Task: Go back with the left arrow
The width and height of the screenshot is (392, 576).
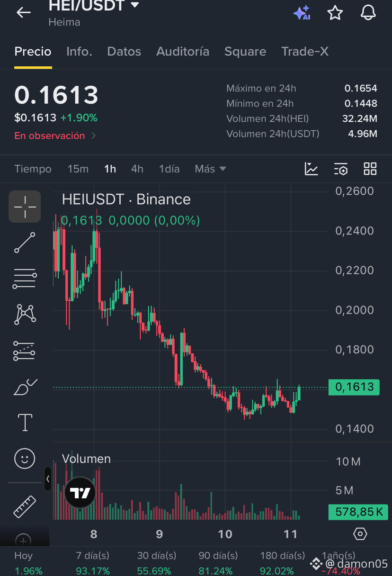Action: 24,13
